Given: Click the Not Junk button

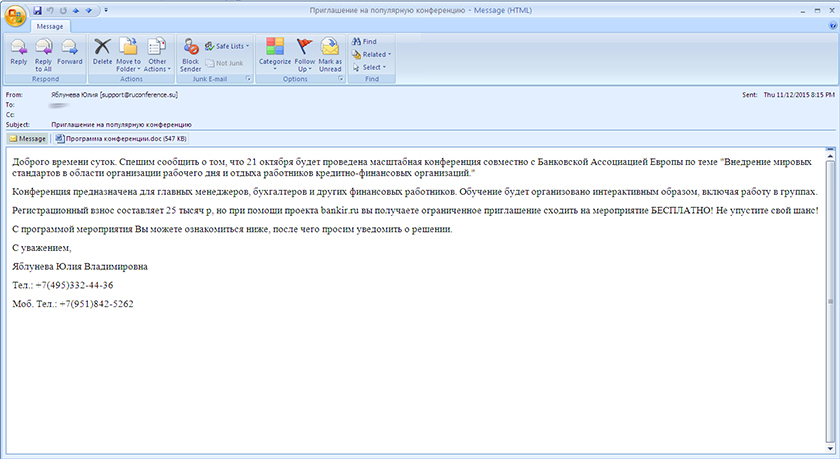Looking at the screenshot, I should tap(224, 63).
